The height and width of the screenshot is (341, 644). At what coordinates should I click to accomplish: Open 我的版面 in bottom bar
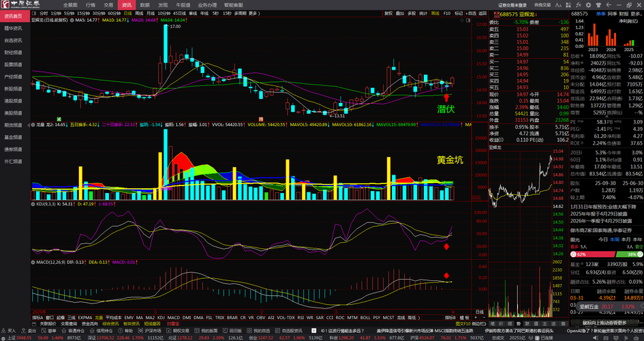[207, 330]
